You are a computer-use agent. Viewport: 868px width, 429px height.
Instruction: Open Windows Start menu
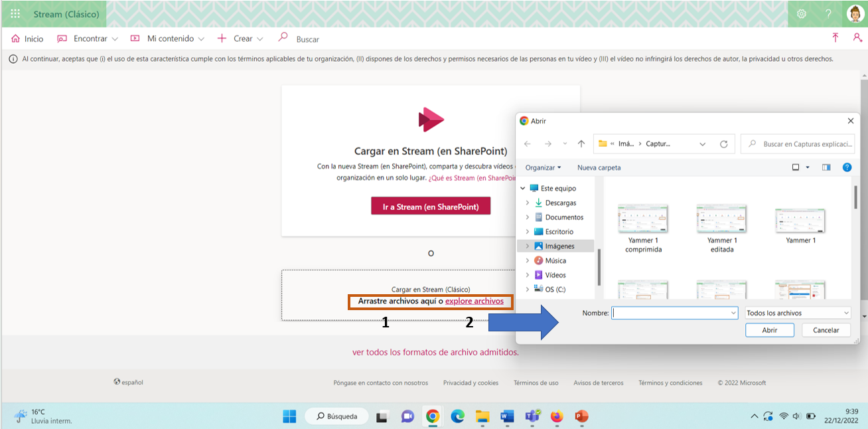pos(290,416)
